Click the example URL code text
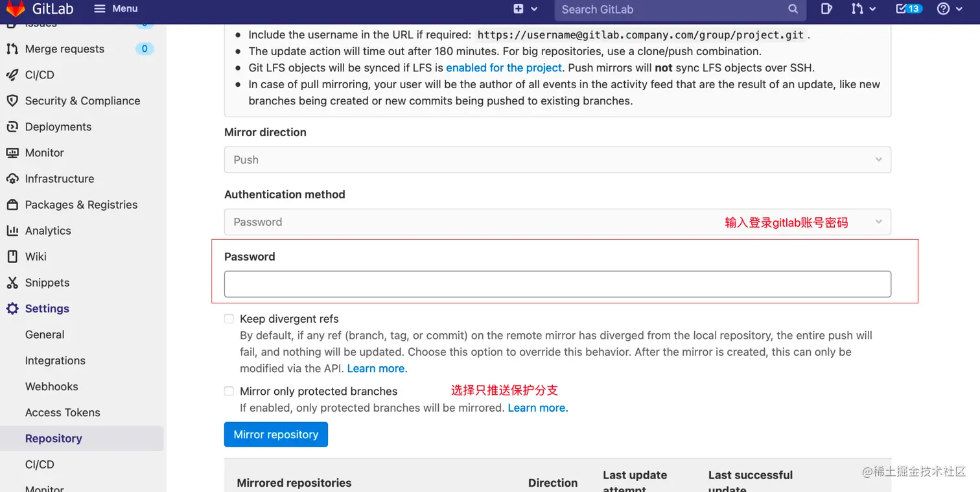 (640, 35)
